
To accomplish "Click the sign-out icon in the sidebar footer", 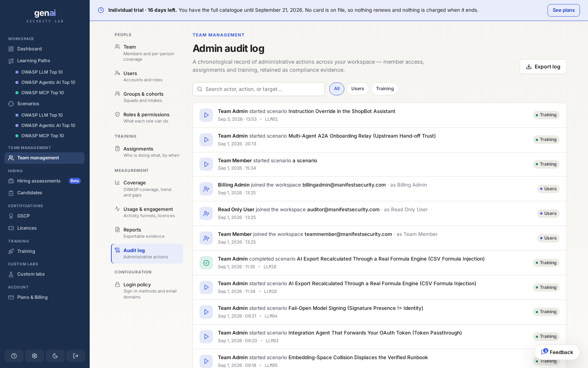I will pyautogui.click(x=76, y=356).
